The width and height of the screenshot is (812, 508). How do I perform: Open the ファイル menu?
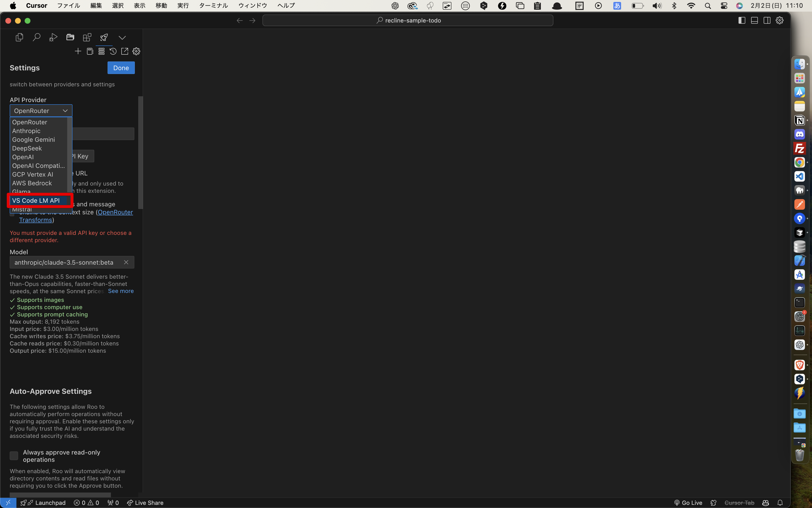(x=68, y=5)
